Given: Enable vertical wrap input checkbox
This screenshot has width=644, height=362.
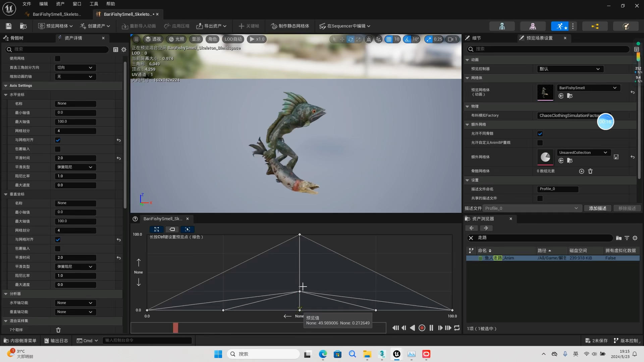Looking at the screenshot, I should pyautogui.click(x=58, y=249).
